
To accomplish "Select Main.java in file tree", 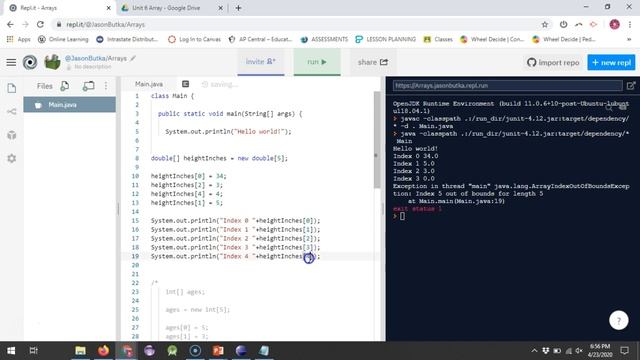I will coord(69,105).
